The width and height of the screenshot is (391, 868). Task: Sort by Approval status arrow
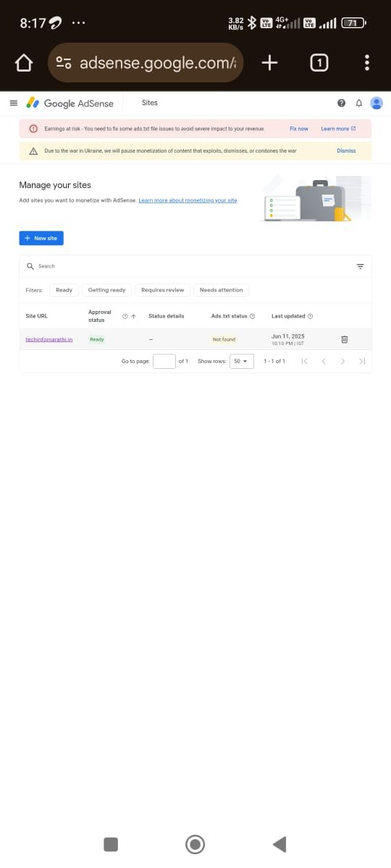[134, 316]
